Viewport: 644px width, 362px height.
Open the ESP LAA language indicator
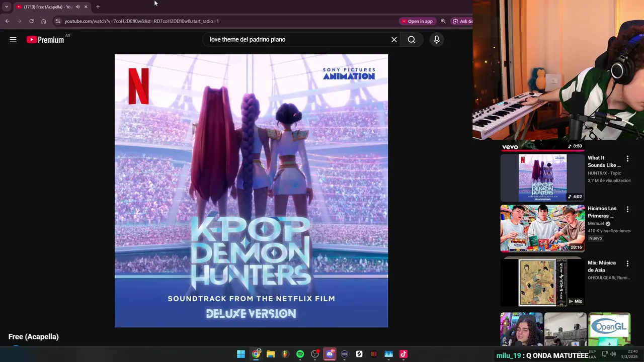tap(592, 354)
